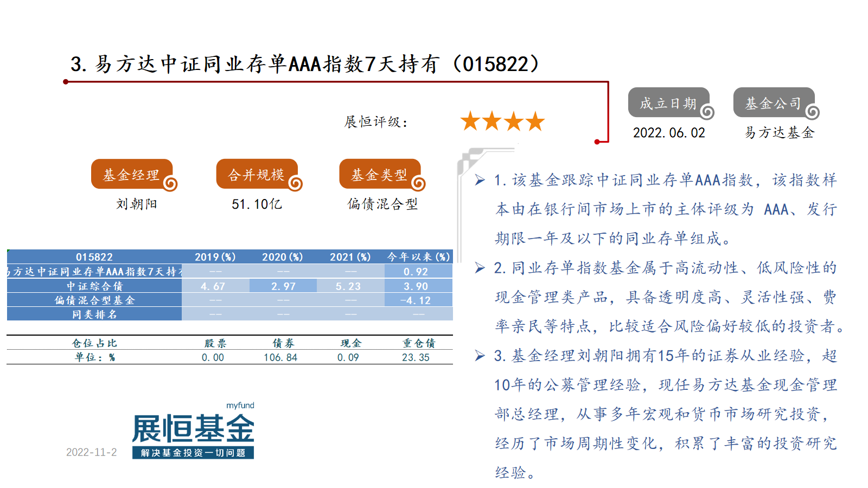This screenshot has width=868, height=488.
Task: Click the footer date 2022-11-2
Action: coord(91,452)
